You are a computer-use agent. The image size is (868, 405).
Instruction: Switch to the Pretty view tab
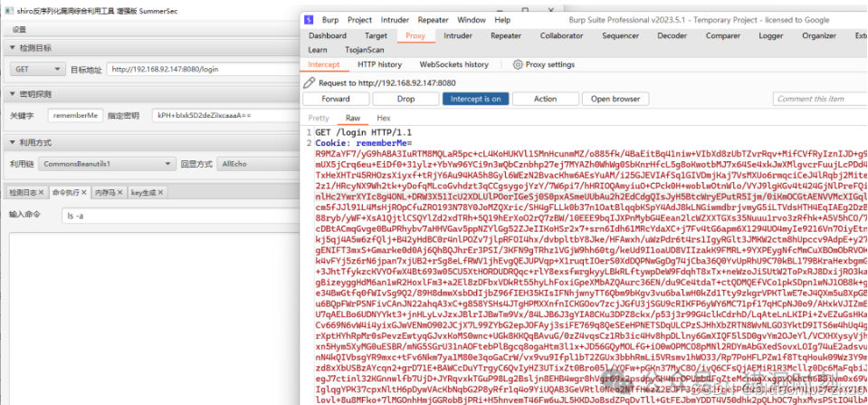pyautogui.click(x=319, y=118)
